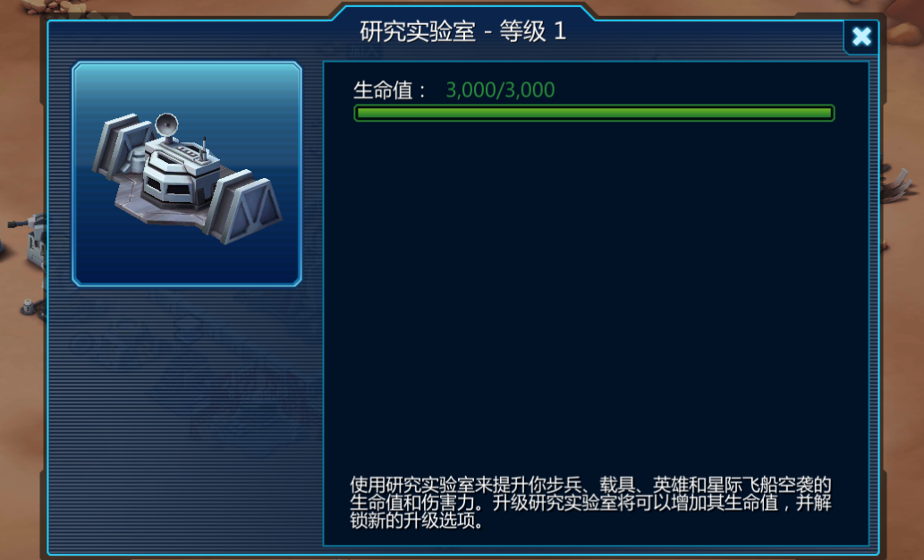
Task: Click the 升级研究实验室 upgrade sentence
Action: pyautogui.click(x=591, y=511)
